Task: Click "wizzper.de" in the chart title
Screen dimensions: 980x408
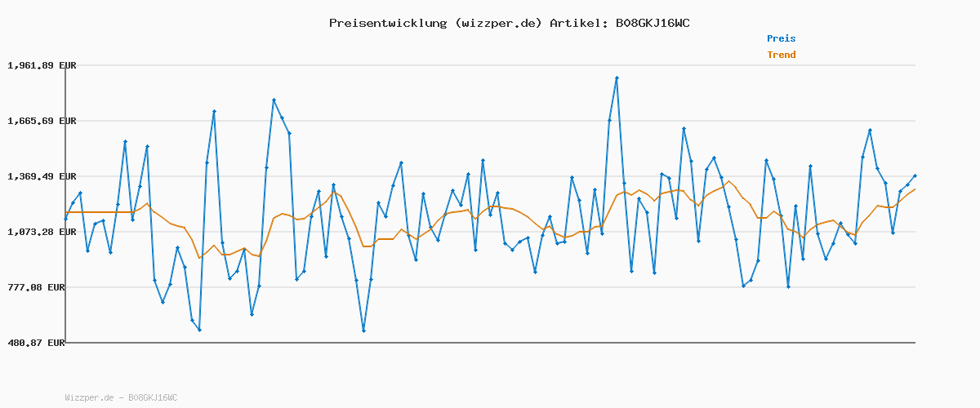Action: pos(497,23)
